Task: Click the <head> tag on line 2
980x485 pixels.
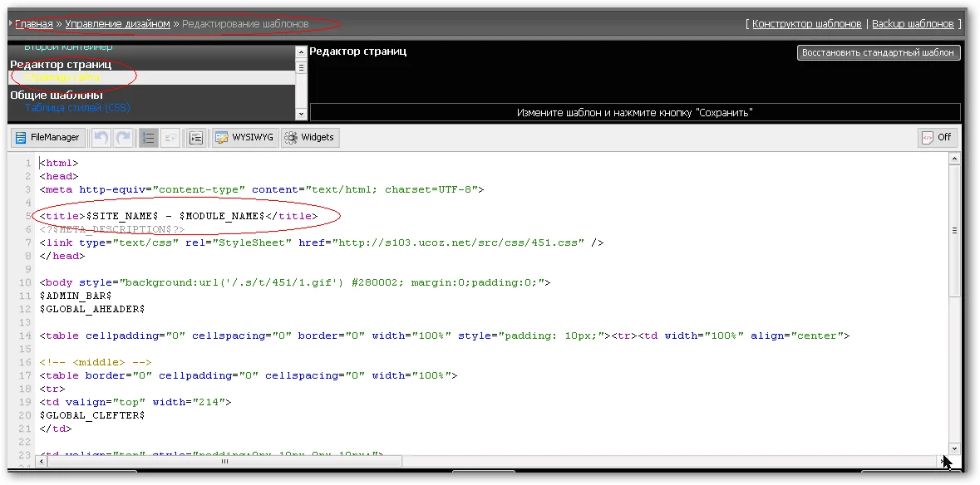Action: [x=59, y=176]
